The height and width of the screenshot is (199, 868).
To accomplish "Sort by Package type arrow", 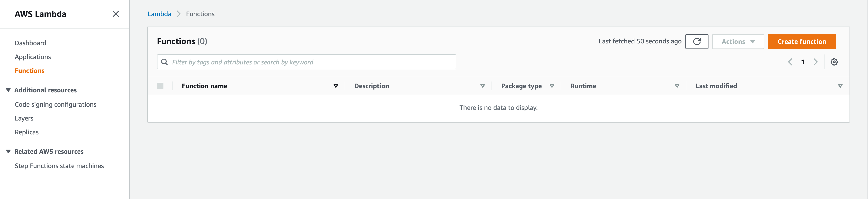I will [552, 86].
